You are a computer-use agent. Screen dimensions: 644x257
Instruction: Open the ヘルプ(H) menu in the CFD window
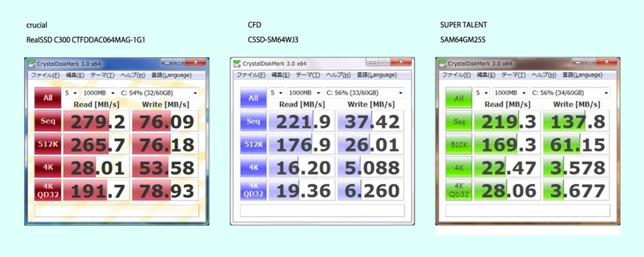tap(338, 75)
